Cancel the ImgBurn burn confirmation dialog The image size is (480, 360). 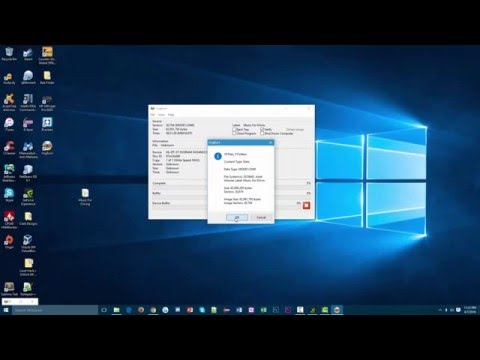261,217
